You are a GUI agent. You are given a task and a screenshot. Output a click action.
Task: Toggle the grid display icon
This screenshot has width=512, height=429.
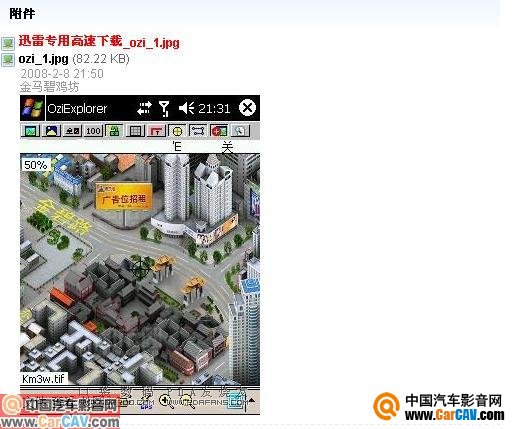coord(135,131)
